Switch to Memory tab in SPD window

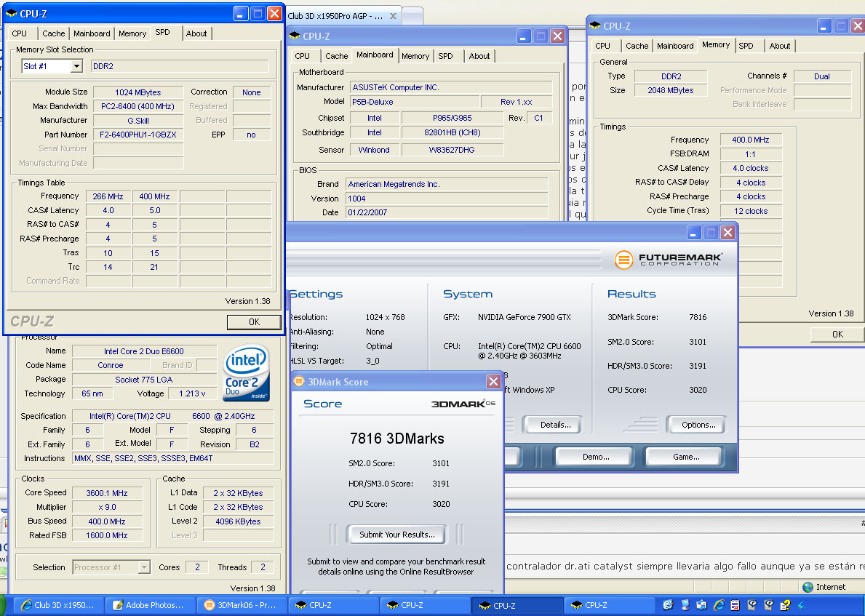(x=132, y=33)
